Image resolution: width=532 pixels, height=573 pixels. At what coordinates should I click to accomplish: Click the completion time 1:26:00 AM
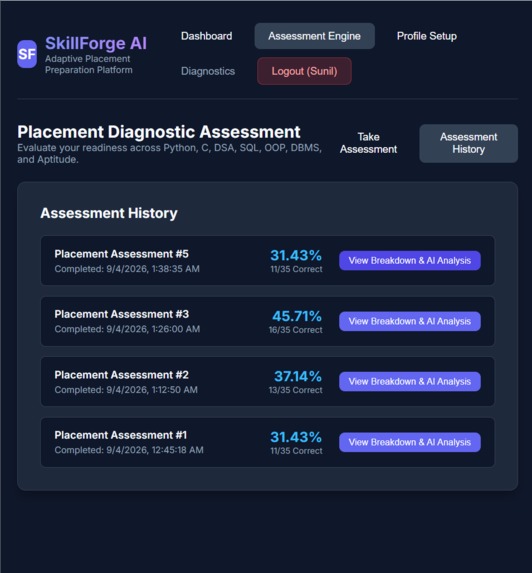tap(176, 329)
